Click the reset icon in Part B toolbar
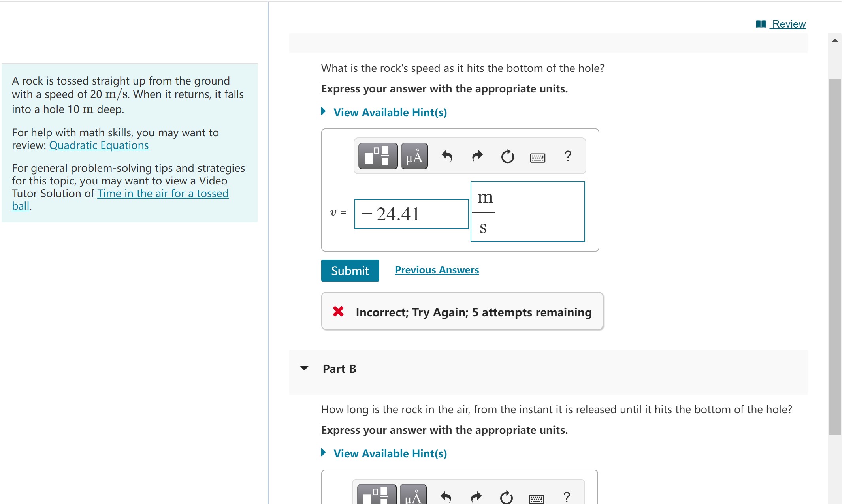This screenshot has width=855, height=504. (506, 497)
